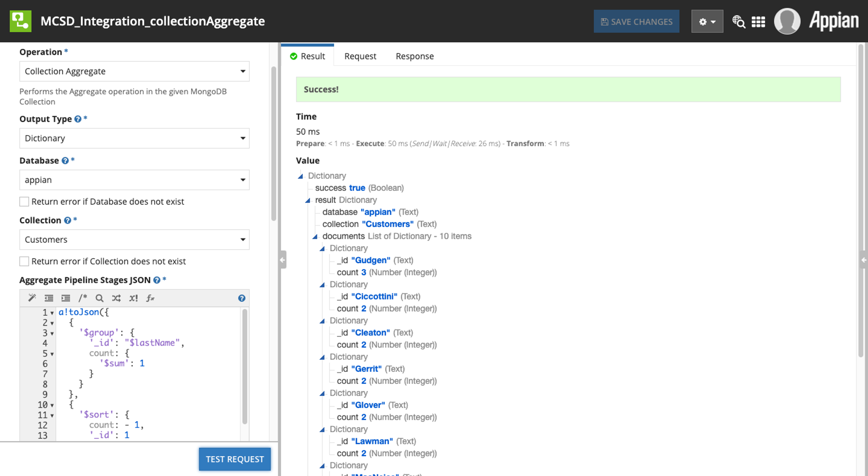Open the Collection dropdown
The height and width of the screenshot is (476, 868).
(x=134, y=240)
